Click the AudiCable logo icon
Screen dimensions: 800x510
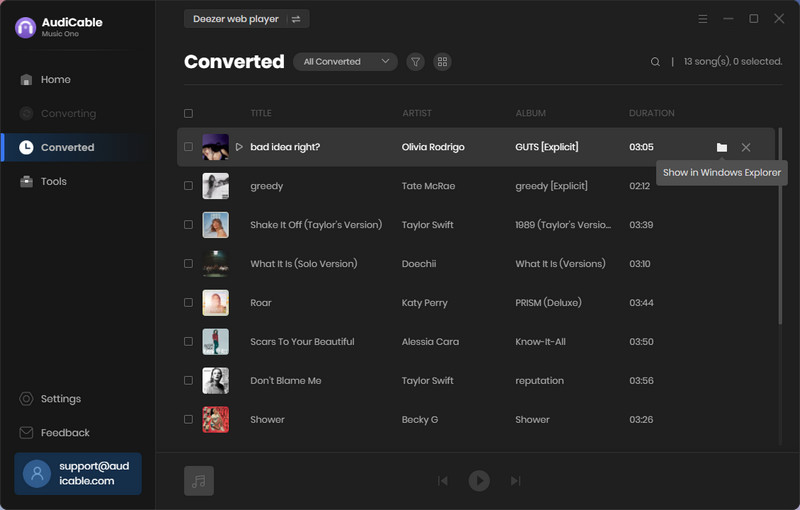pos(25,28)
